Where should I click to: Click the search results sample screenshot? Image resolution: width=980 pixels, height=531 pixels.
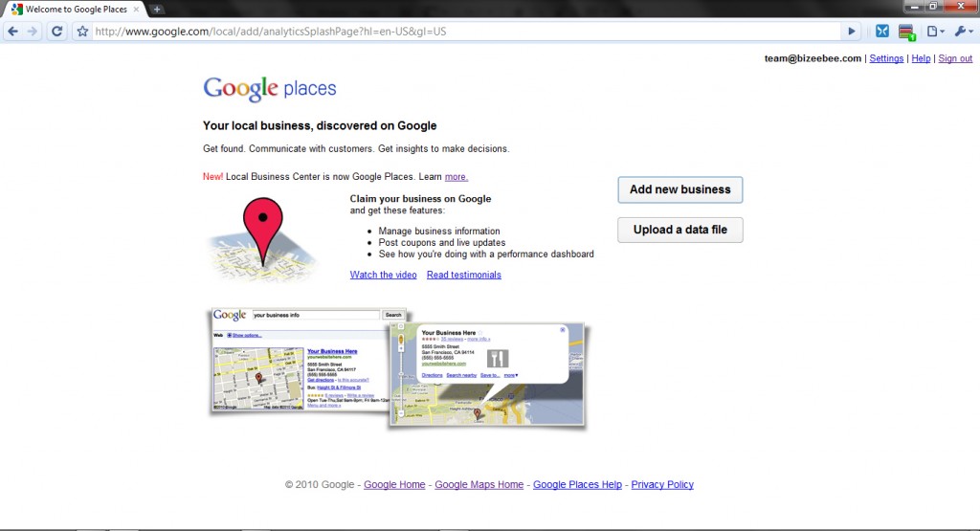click(300, 360)
